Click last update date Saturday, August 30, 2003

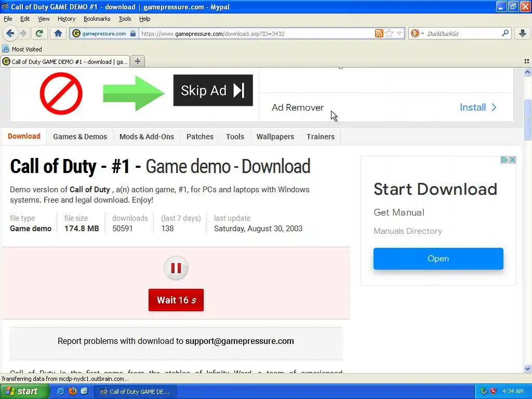point(258,229)
